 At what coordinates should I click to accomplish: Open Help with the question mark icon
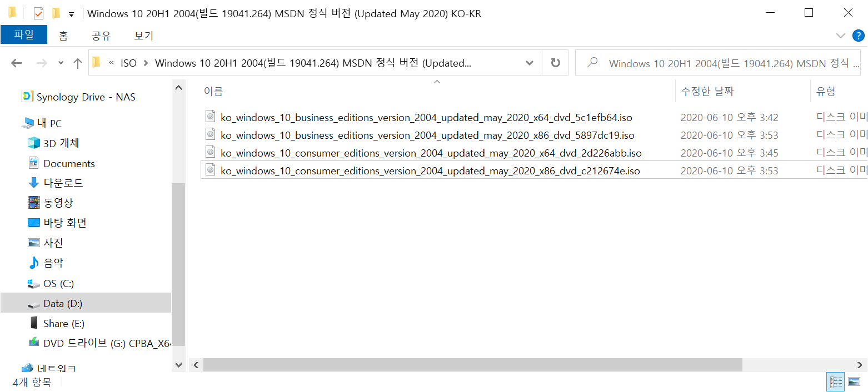click(x=858, y=36)
